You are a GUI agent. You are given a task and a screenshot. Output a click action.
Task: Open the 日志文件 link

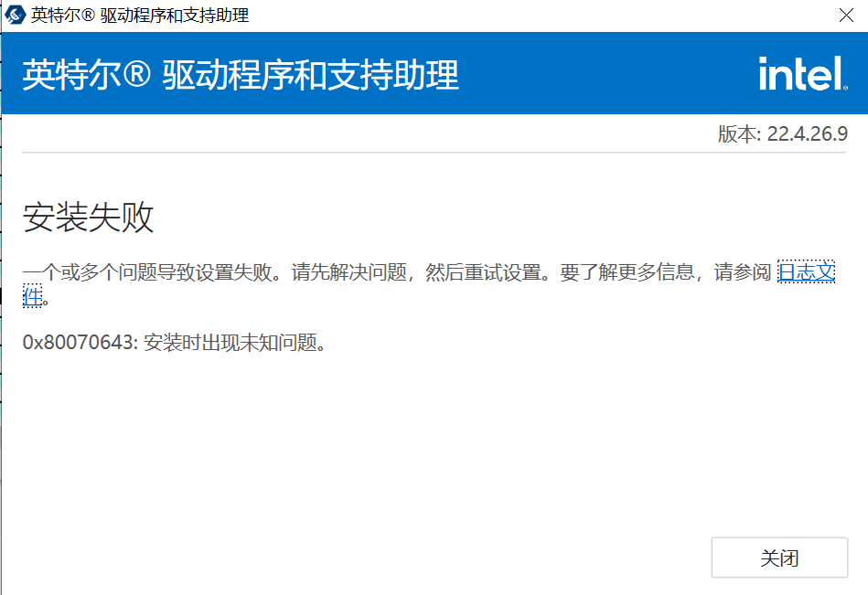coord(806,272)
